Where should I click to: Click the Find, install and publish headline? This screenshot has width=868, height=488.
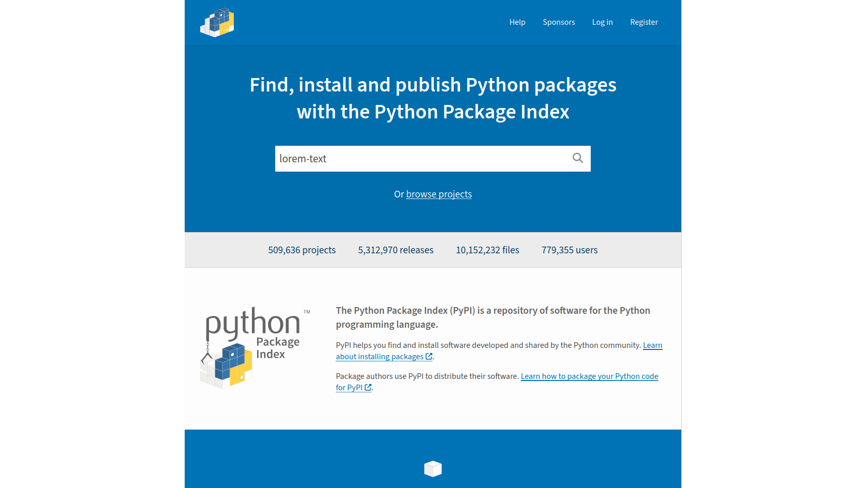(x=433, y=98)
